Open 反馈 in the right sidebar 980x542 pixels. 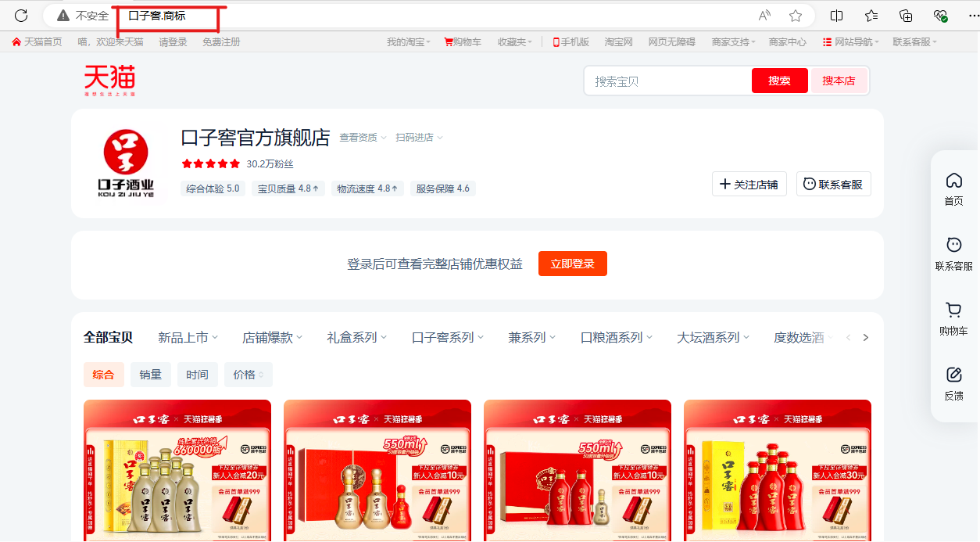(953, 384)
